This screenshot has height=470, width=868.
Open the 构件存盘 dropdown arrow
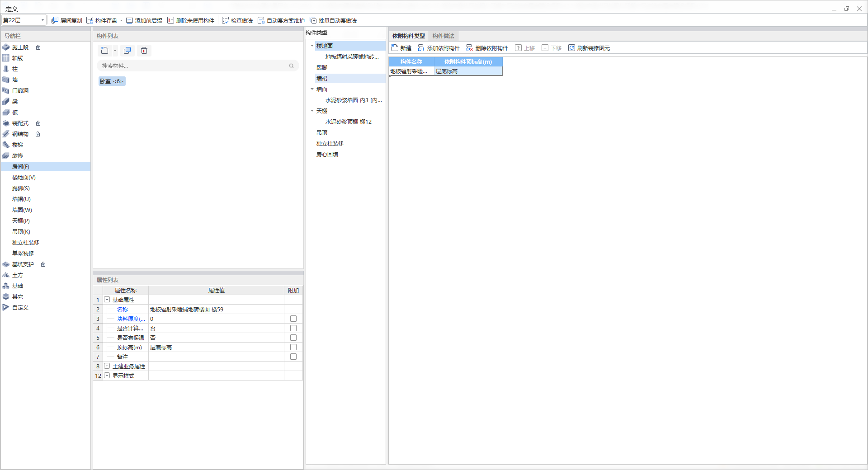tap(122, 20)
